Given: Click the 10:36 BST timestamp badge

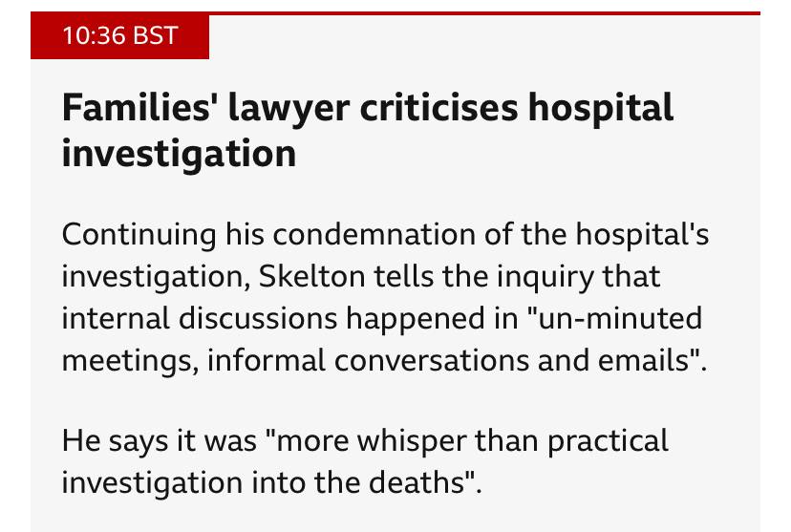Looking at the screenshot, I should [x=119, y=35].
